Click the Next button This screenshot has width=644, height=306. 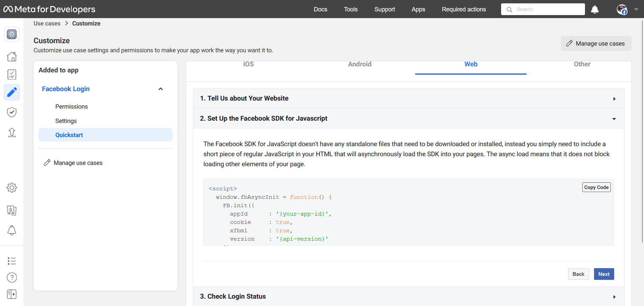point(604,274)
